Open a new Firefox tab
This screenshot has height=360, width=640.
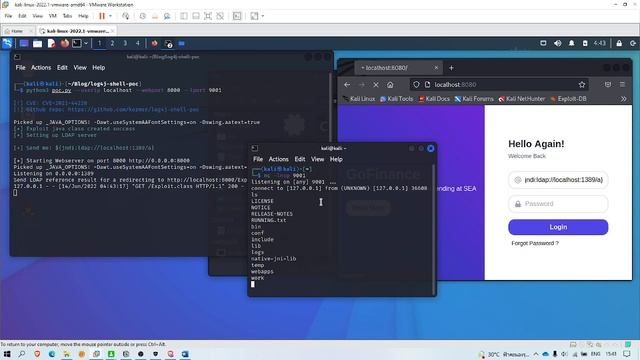[x=451, y=68]
